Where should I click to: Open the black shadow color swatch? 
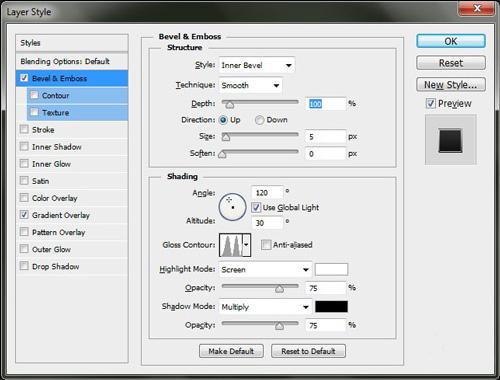[331, 307]
